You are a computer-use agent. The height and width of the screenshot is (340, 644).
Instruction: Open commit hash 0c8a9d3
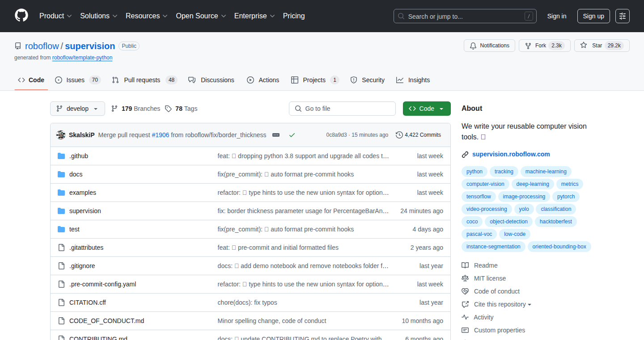[336, 135]
